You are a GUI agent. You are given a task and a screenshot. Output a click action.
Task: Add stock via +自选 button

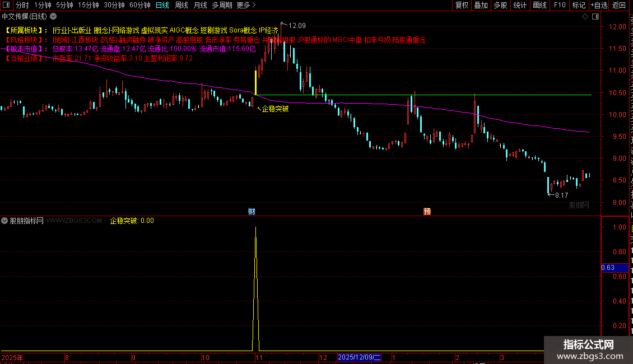(599, 5)
